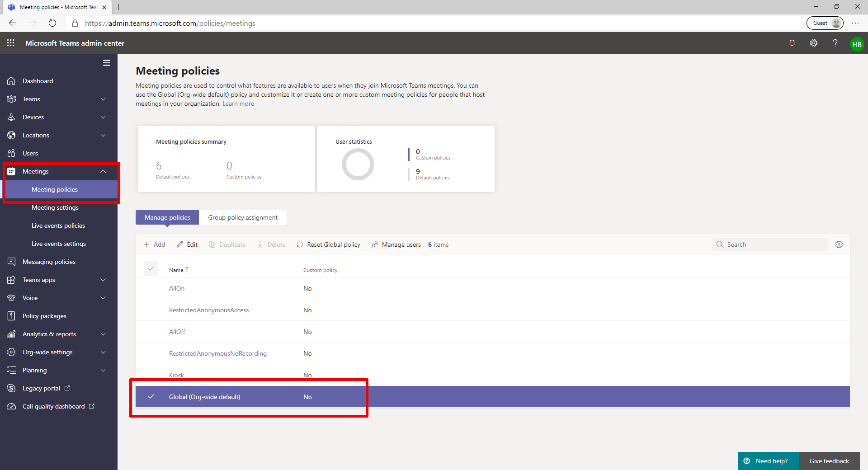
Task: Click the notifications bell icon
Action: [x=792, y=43]
